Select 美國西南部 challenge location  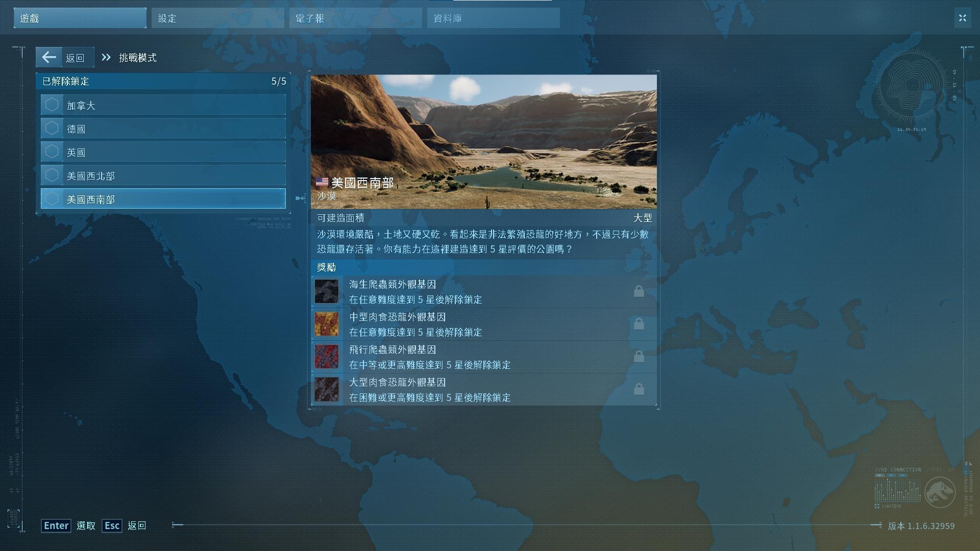click(x=163, y=199)
